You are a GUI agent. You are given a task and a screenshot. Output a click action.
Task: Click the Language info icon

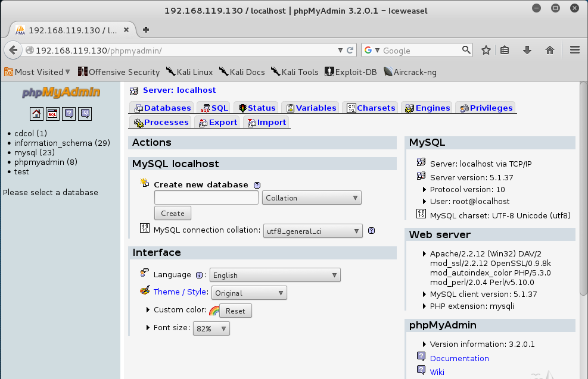199,275
